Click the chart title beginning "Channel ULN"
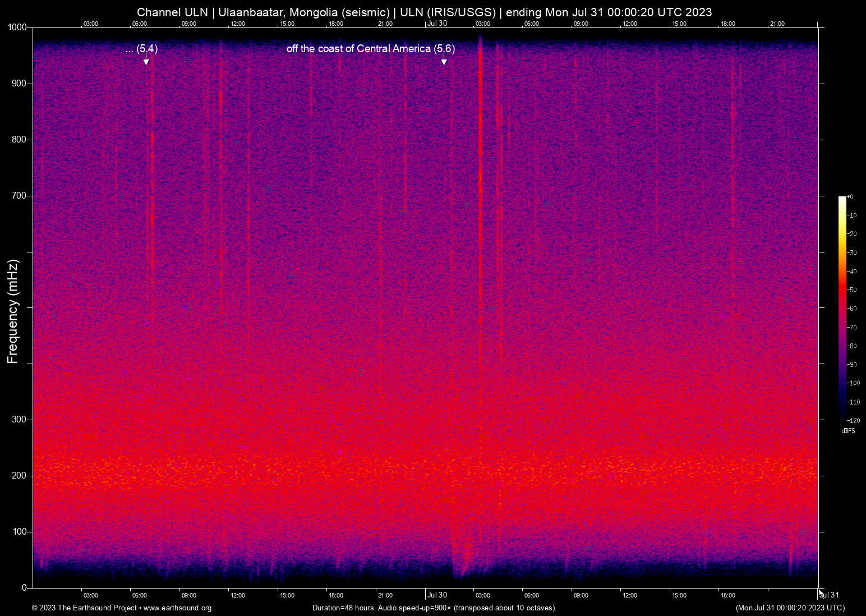 [x=424, y=12]
